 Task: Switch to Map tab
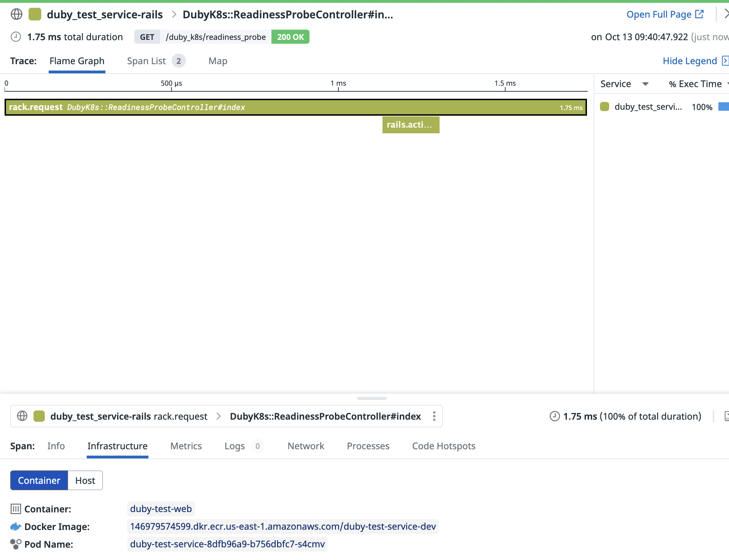point(218,61)
